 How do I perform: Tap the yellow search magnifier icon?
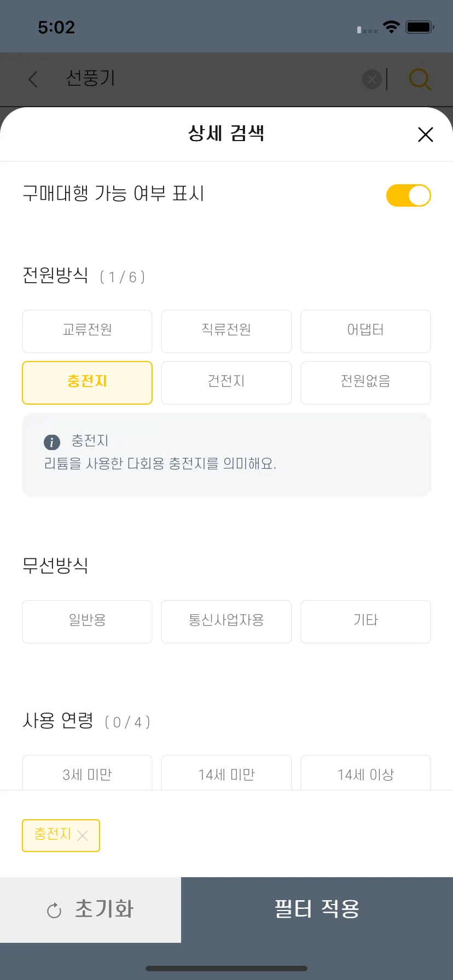pyautogui.click(x=420, y=80)
